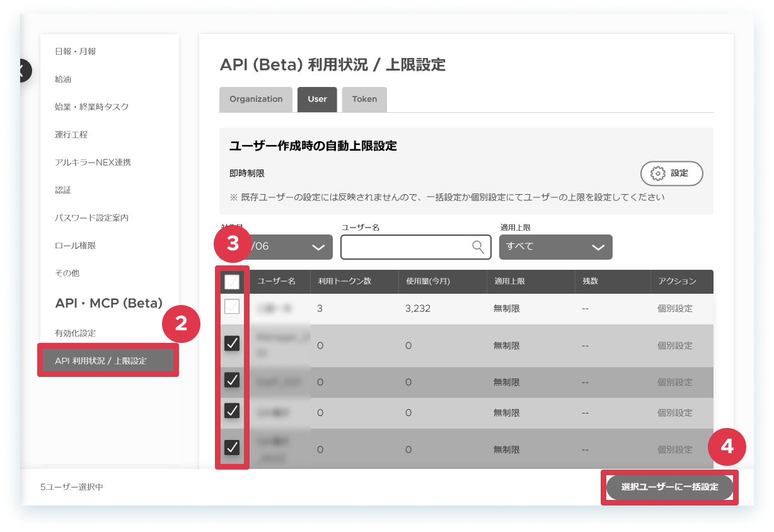Click 無制限 in the first user row
Screen dimensions: 774x532
(507, 309)
